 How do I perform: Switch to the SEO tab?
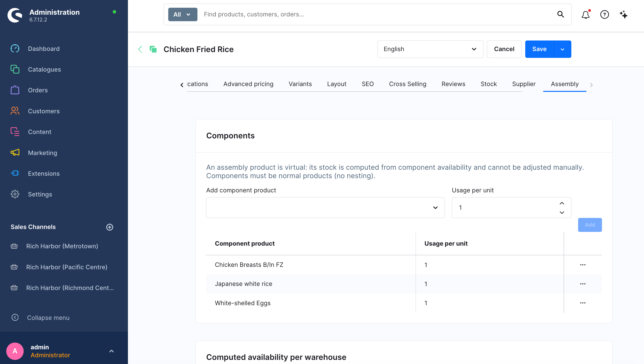pos(367,84)
